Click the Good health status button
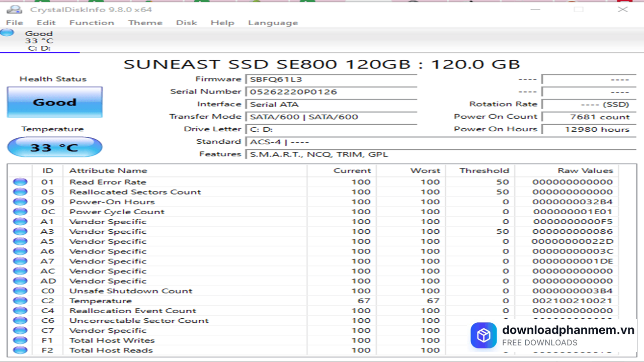 54,102
